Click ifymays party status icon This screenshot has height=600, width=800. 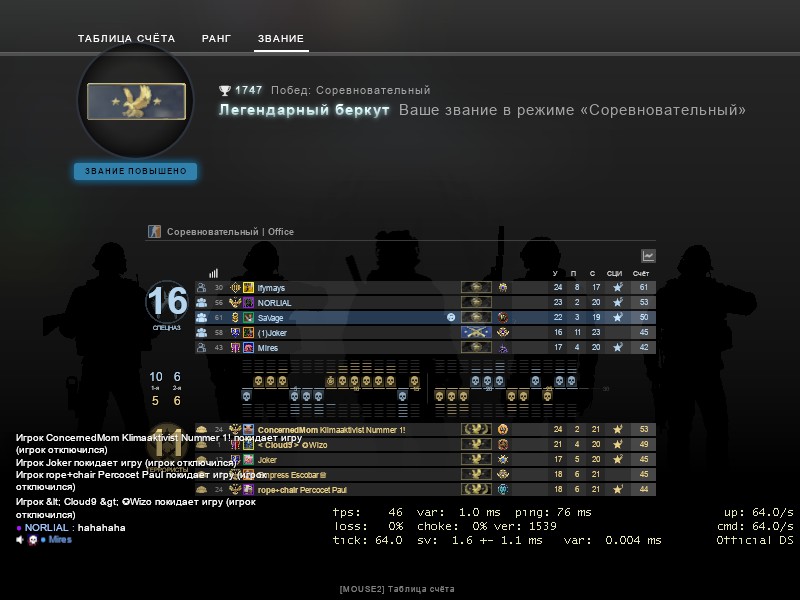tap(202, 288)
